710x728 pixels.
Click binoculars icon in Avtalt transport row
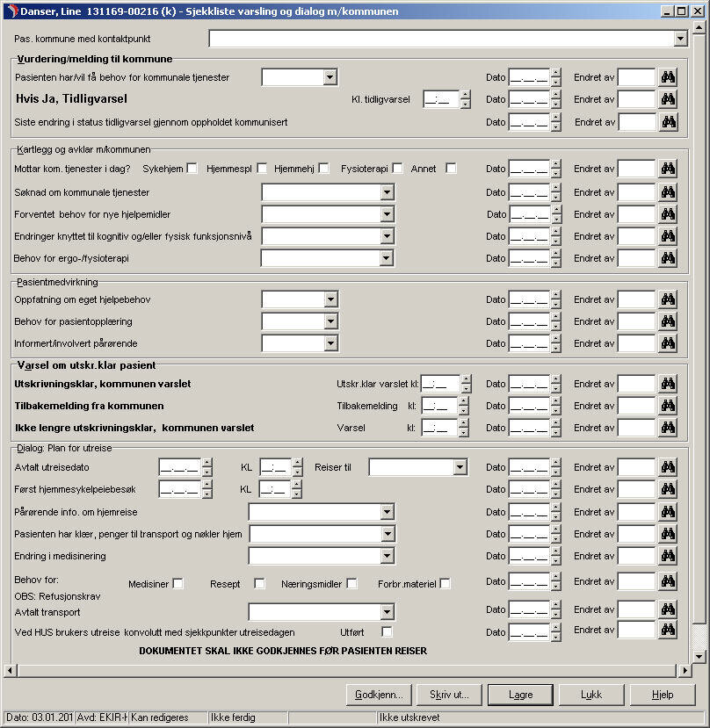point(668,609)
